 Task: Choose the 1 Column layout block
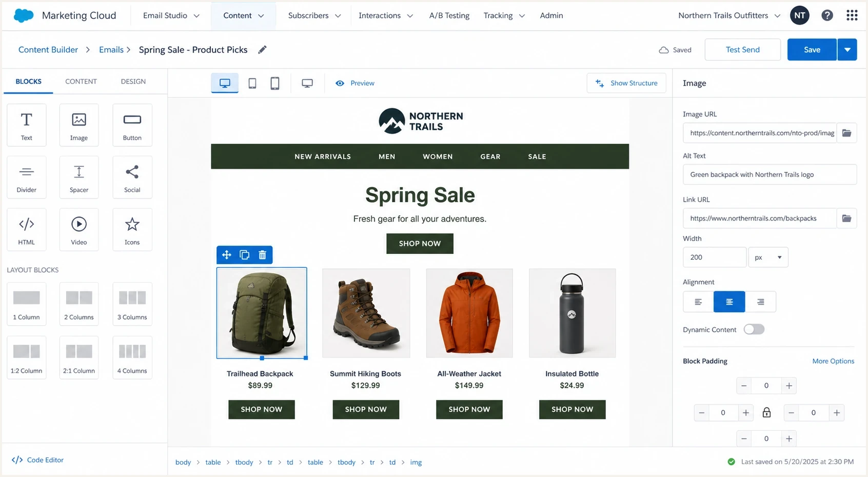pyautogui.click(x=27, y=304)
